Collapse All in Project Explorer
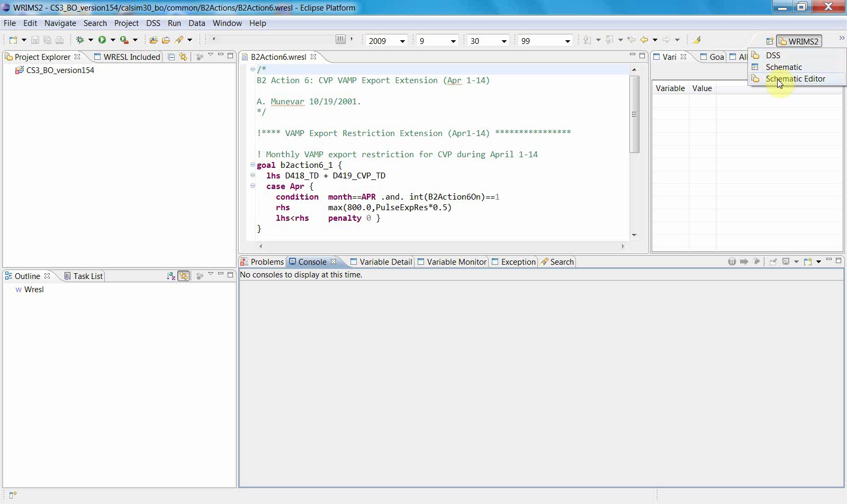847x504 pixels. click(172, 57)
